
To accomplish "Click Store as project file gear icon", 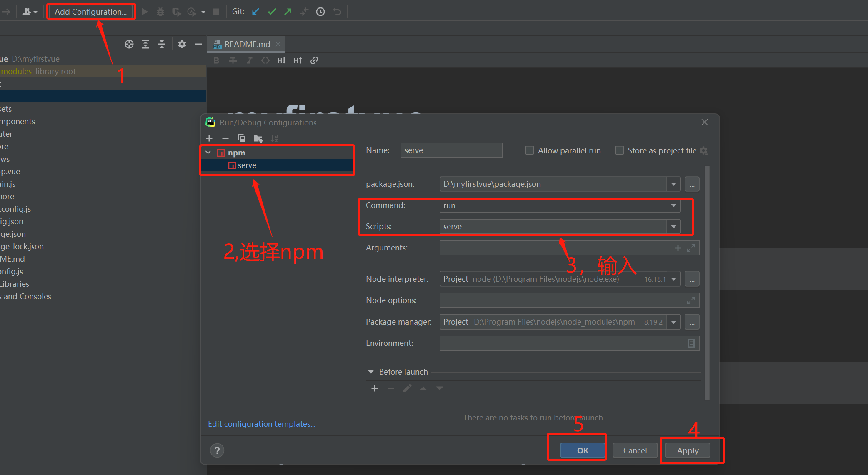I will pyautogui.click(x=704, y=150).
